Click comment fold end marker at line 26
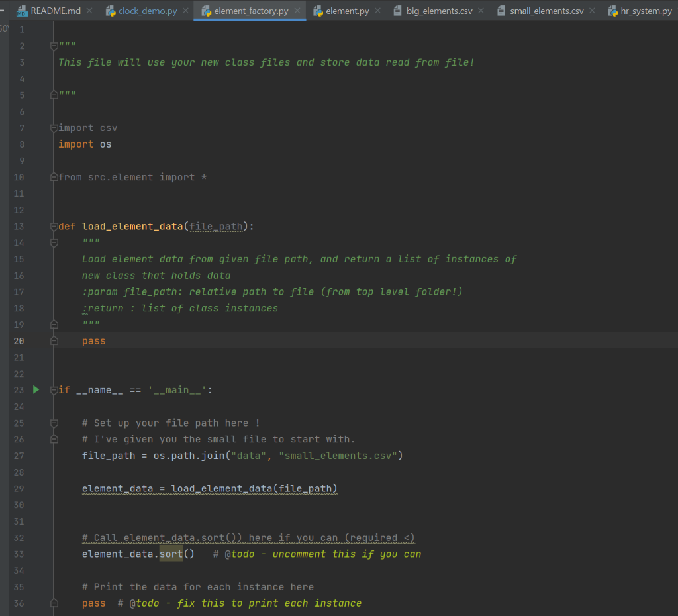The image size is (678, 616). (x=54, y=440)
